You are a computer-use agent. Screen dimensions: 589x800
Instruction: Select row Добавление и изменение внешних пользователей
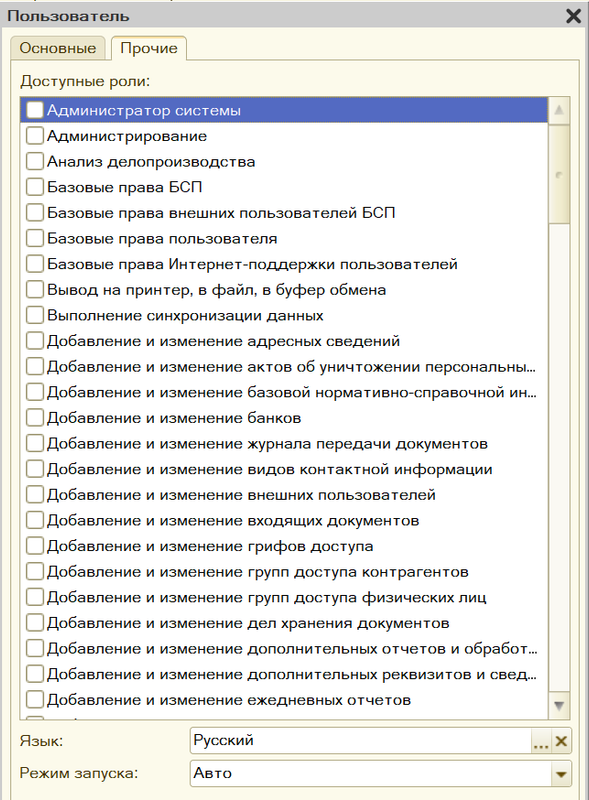coord(284,494)
